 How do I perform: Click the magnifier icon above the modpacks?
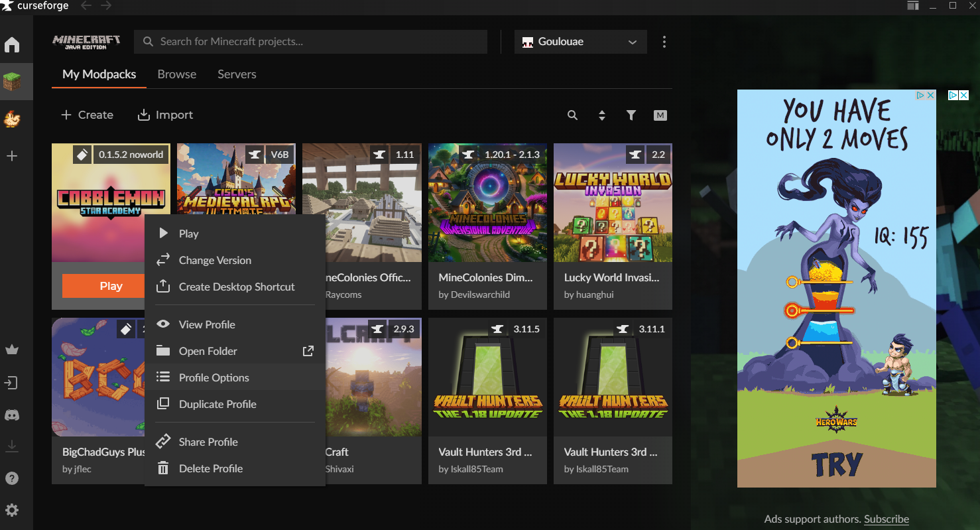point(572,115)
